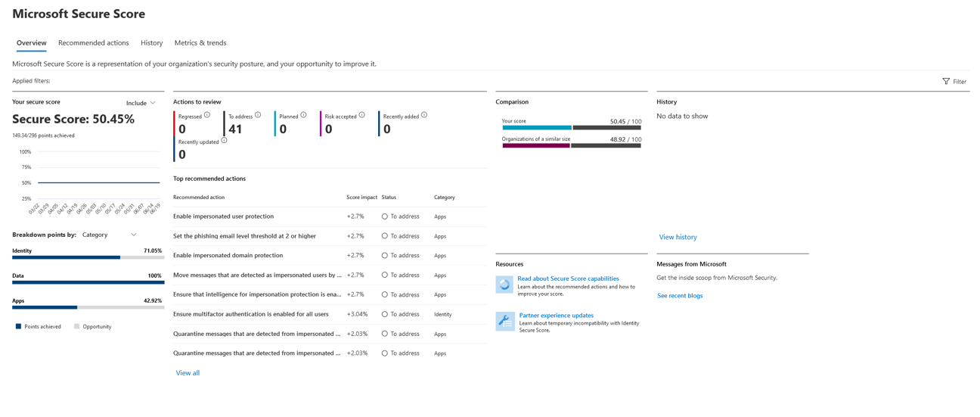Select status circle for Move messages impersonated users row
Screen dimensions: 980x417
tap(385, 275)
